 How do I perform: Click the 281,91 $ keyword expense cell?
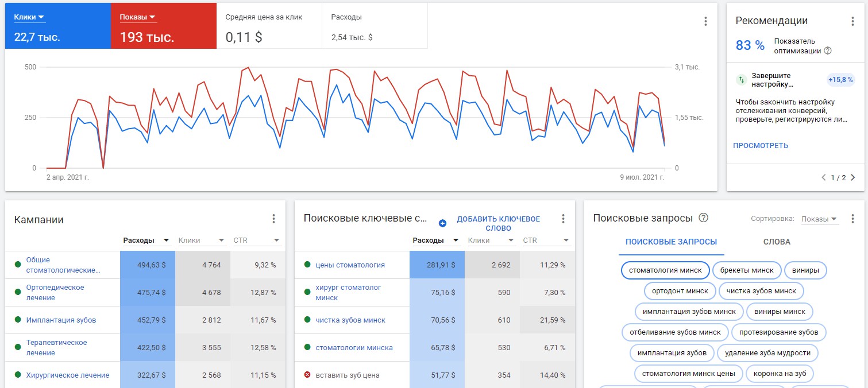pyautogui.click(x=437, y=265)
